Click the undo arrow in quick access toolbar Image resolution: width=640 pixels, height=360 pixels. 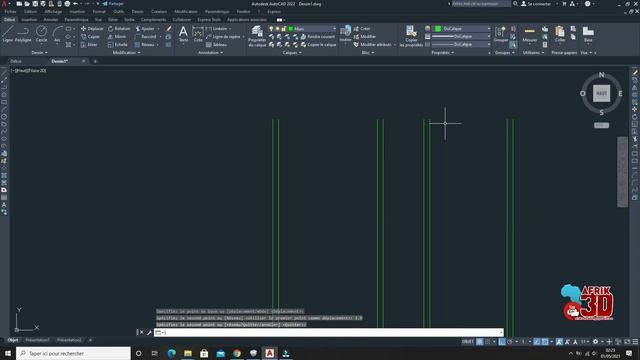[x=76, y=4]
